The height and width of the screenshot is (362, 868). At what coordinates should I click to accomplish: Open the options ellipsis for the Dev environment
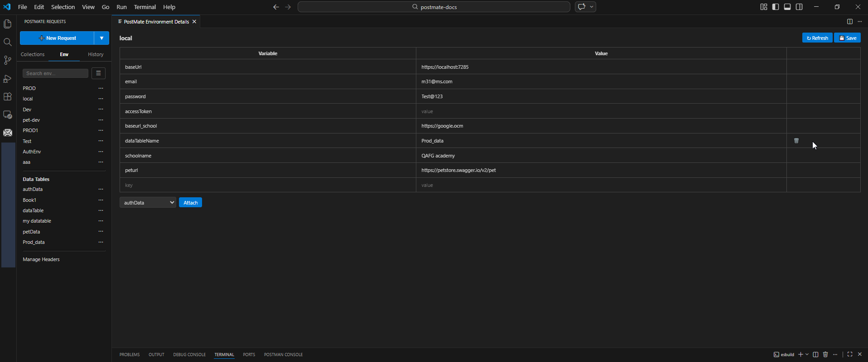101,110
